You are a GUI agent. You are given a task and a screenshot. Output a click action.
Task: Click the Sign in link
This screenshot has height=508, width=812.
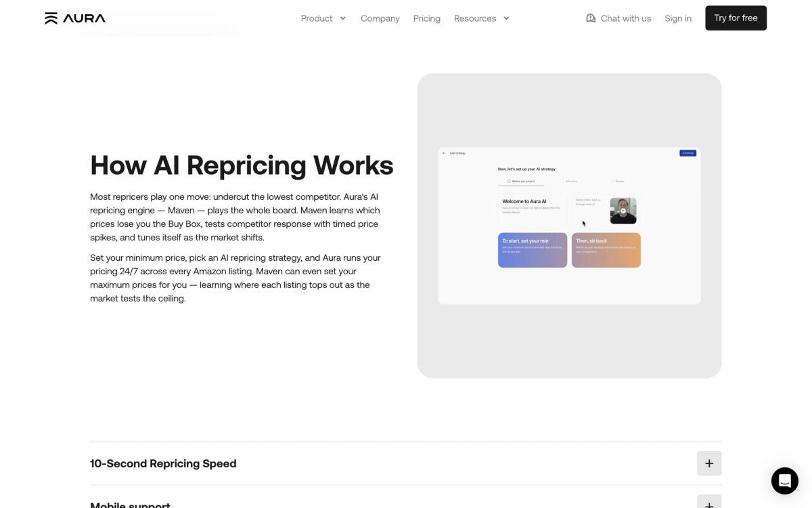[678, 18]
